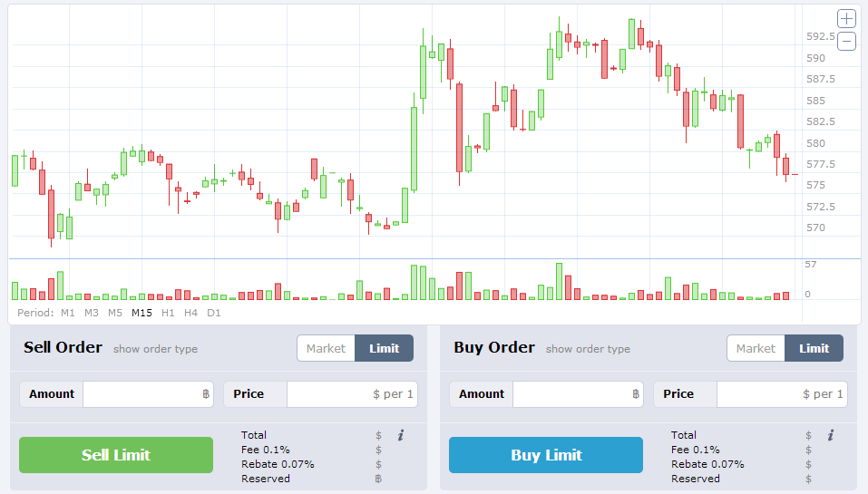The height and width of the screenshot is (494, 868).
Task: Choose the H1 chart period
Action: [x=168, y=313]
